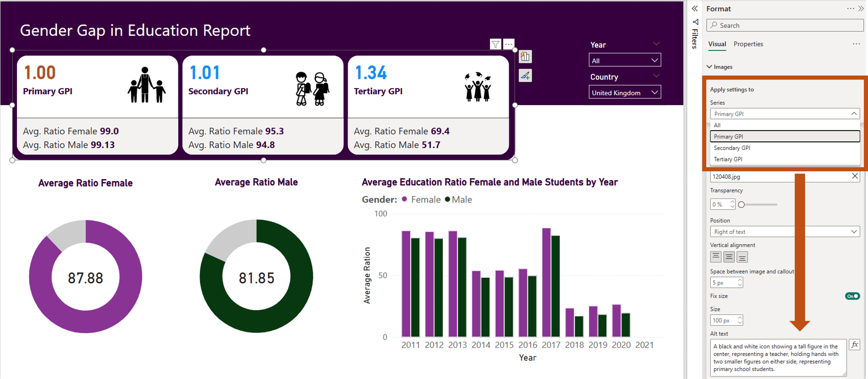868x379 pixels.
Task: Turn off the Fix size toggle
Action: click(x=852, y=296)
